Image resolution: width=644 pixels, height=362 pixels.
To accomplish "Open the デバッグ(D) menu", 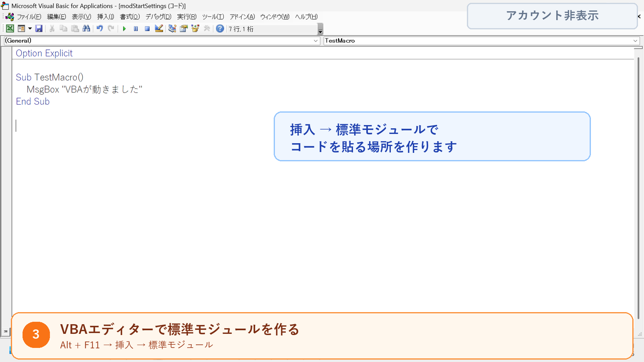I will pyautogui.click(x=158, y=17).
